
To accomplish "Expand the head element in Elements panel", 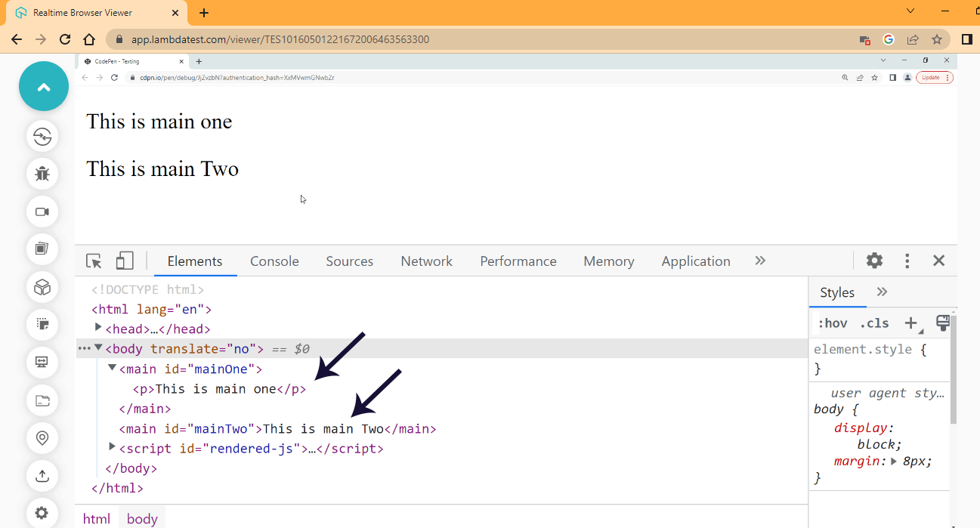I will pos(98,329).
